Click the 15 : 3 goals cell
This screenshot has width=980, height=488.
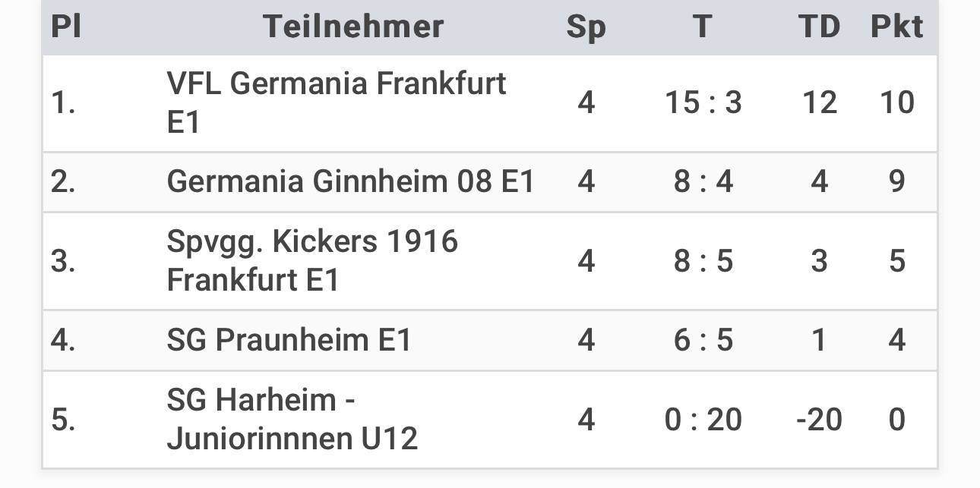point(703,102)
